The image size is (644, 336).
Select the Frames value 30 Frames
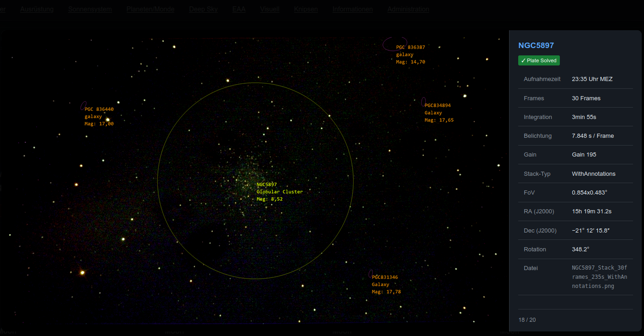click(x=586, y=98)
